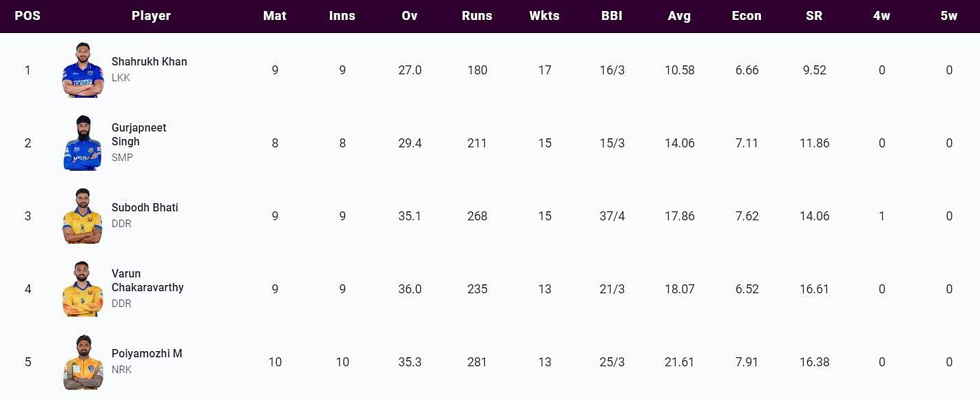This screenshot has height=400, width=980.
Task: Click the Avg column header
Action: pos(679,16)
